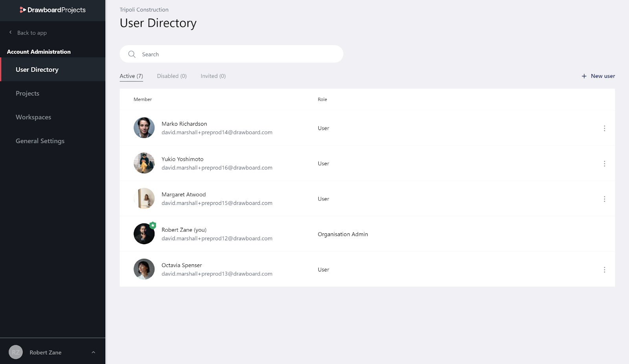Open options menu for Marko Richardson
Screen dimensions: 629x364
coord(604,128)
